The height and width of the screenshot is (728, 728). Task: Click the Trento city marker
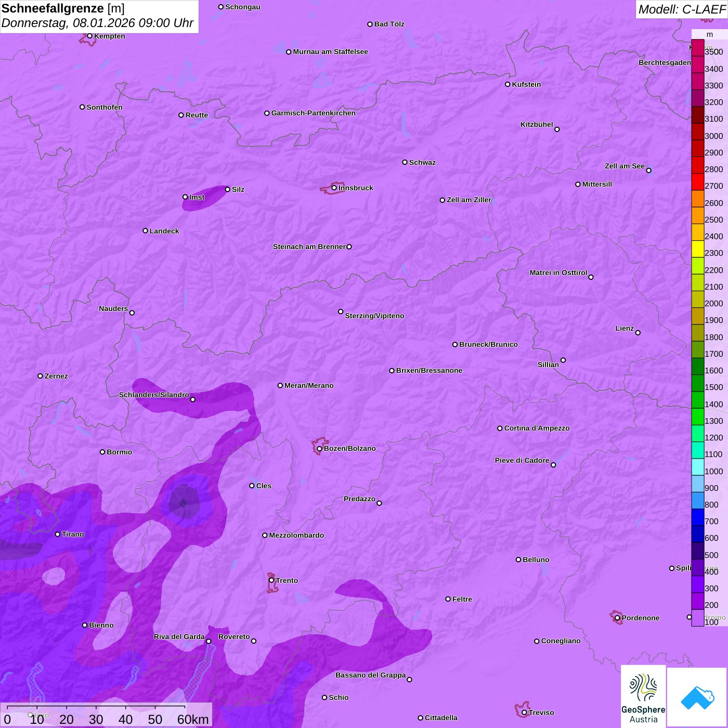coord(271,580)
